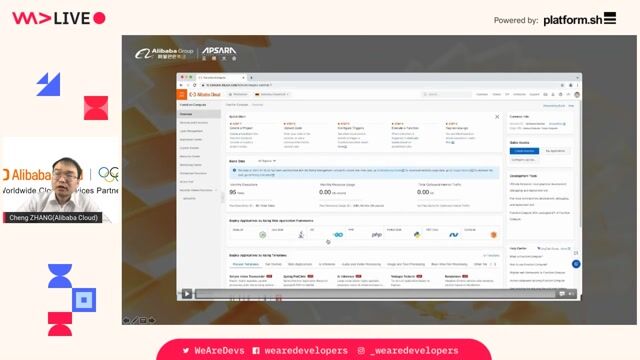
Task: Collapse the sidebar using the handle on its edge
Action: pyautogui.click(x=222, y=198)
